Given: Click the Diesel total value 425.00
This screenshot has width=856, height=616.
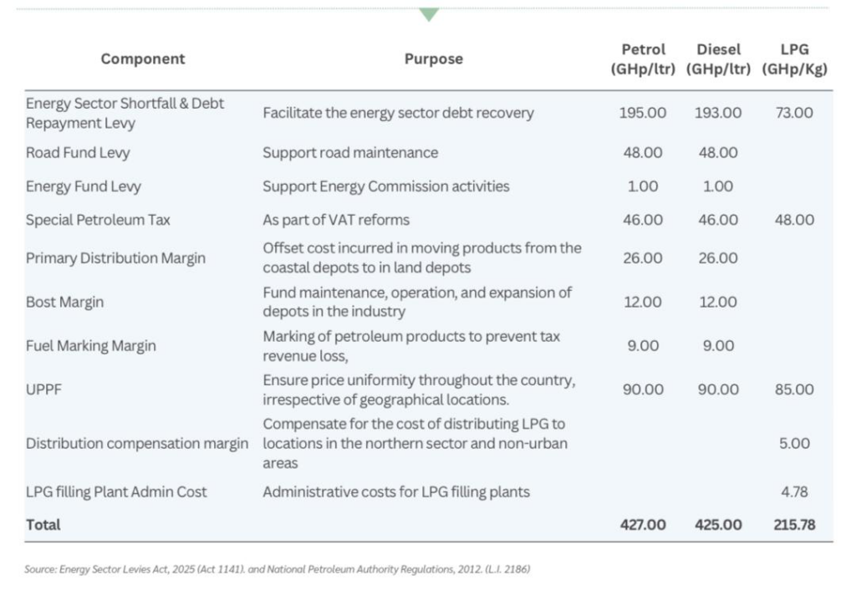Looking at the screenshot, I should pyautogui.click(x=718, y=525).
